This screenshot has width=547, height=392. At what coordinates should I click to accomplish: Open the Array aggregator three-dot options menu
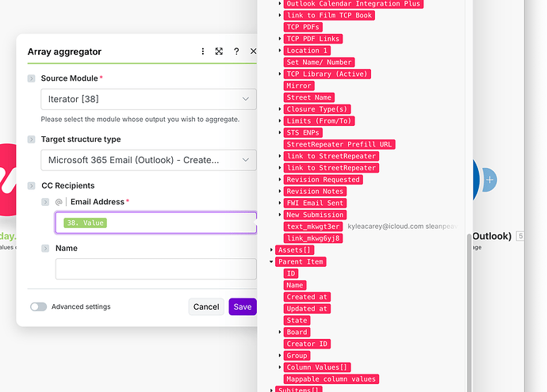pos(203,51)
